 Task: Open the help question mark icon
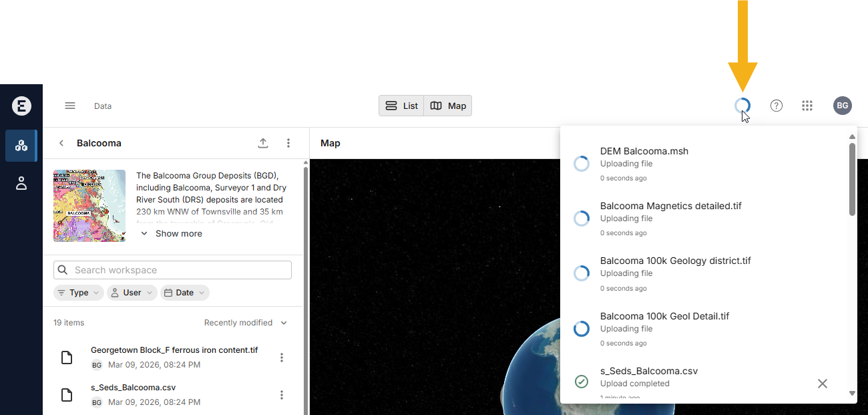pyautogui.click(x=776, y=106)
